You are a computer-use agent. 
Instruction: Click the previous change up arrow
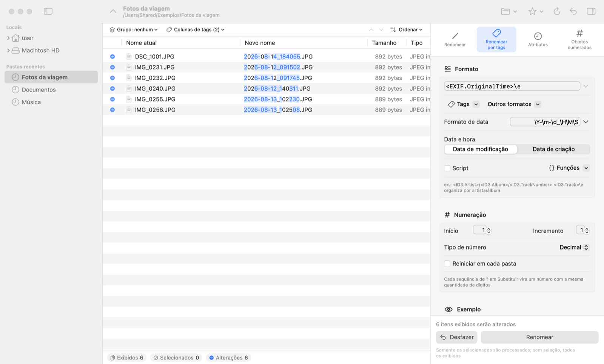(371, 29)
